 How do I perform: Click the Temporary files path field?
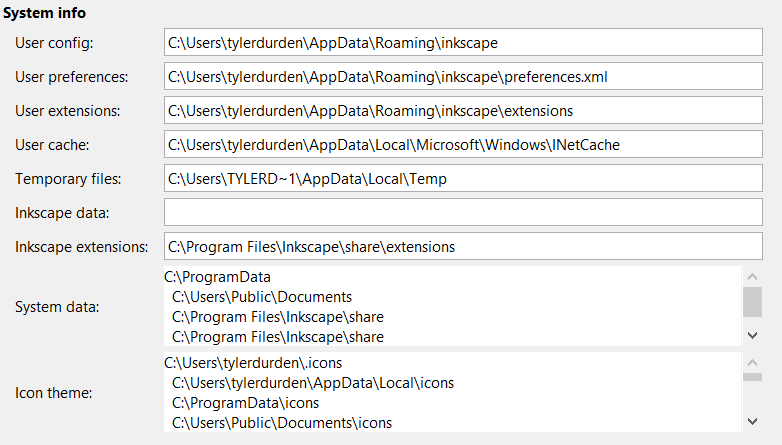coord(462,179)
